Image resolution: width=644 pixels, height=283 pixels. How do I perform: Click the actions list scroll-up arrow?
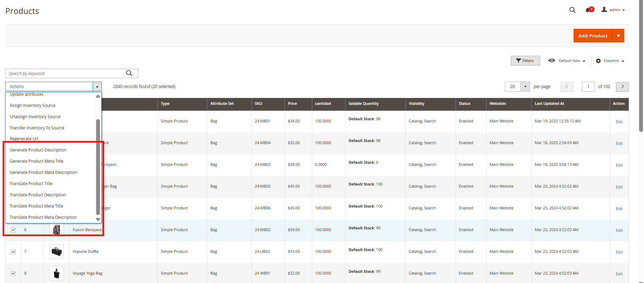click(x=98, y=96)
